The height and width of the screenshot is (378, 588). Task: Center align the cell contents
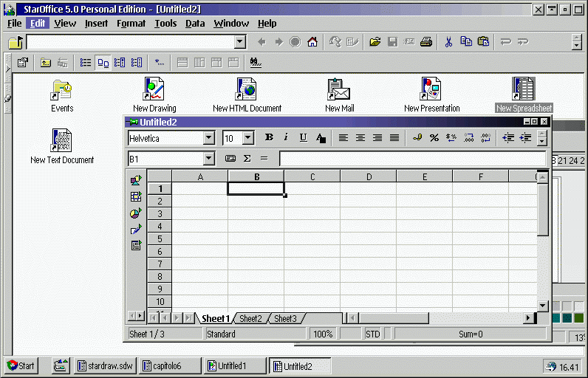click(x=360, y=137)
